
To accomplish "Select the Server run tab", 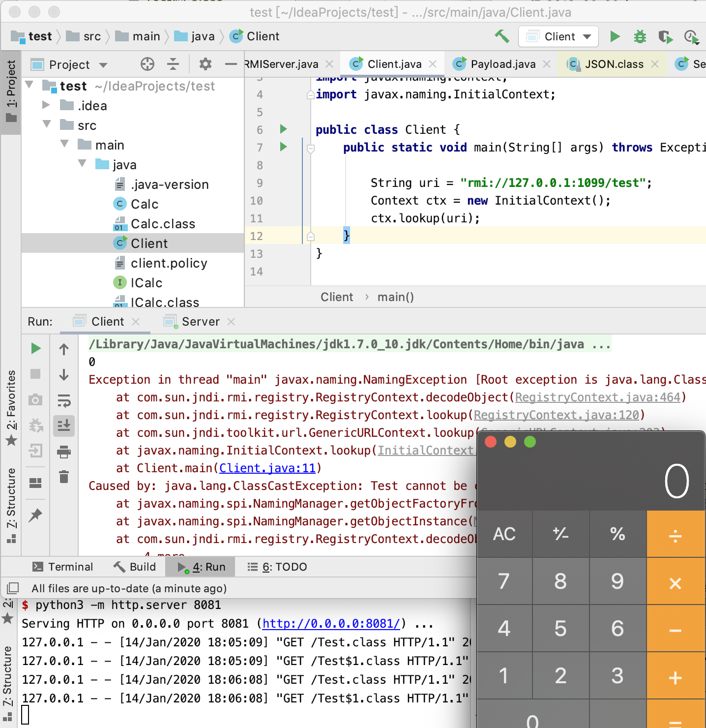I will click(201, 322).
